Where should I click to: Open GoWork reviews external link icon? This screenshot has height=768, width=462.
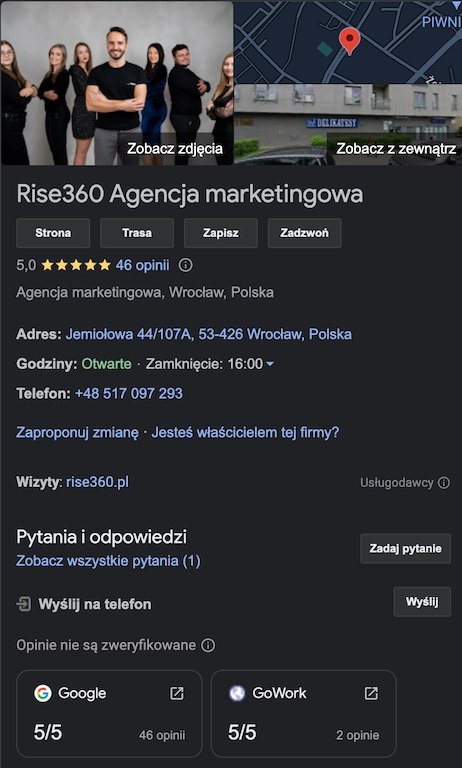pyautogui.click(x=371, y=693)
